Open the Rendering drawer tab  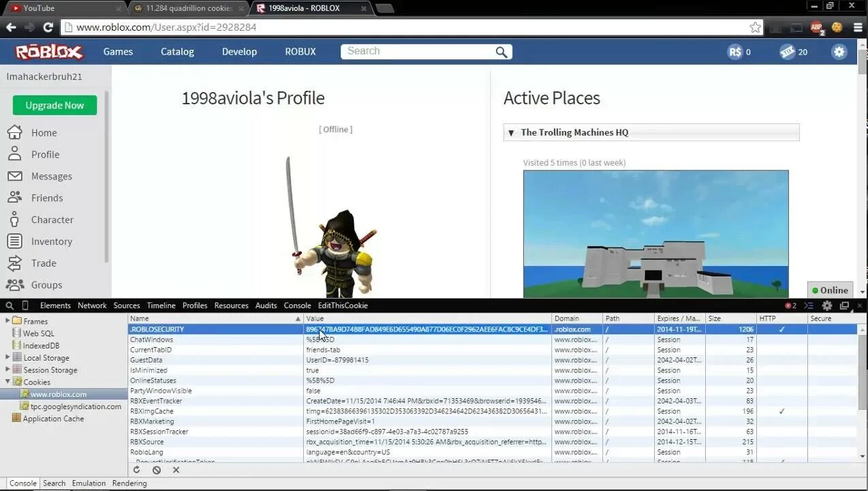(129, 483)
